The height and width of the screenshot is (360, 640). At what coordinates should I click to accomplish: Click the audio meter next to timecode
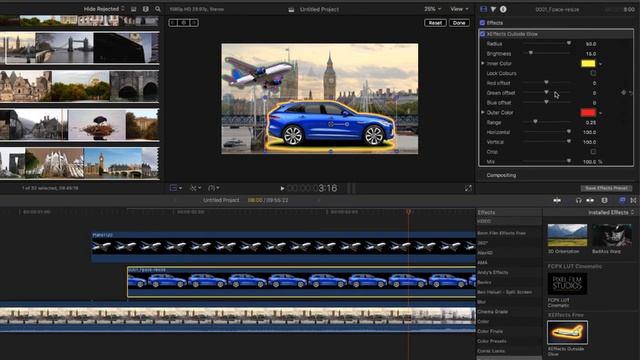click(x=351, y=188)
